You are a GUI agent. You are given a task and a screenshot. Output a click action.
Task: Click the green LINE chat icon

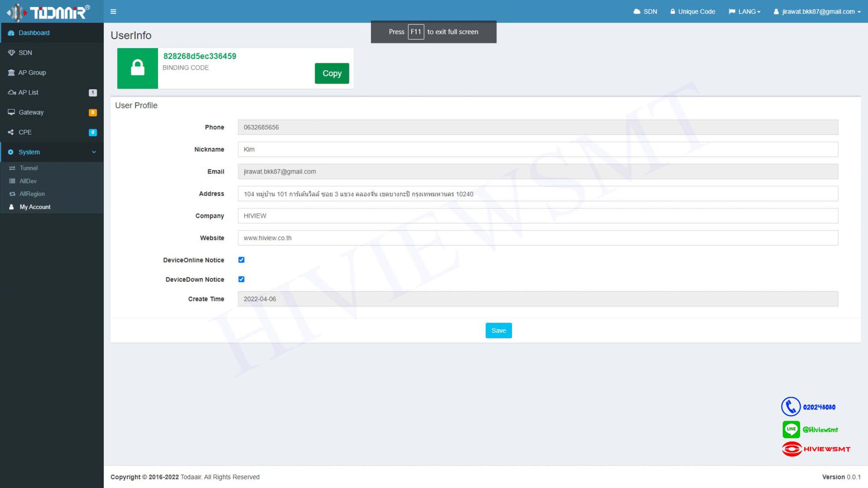coord(791,429)
